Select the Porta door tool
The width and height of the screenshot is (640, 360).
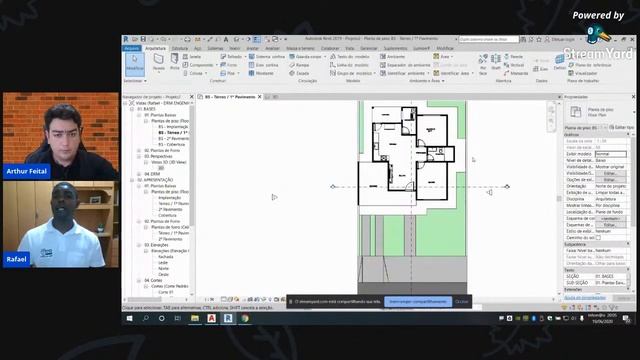[x=175, y=62]
